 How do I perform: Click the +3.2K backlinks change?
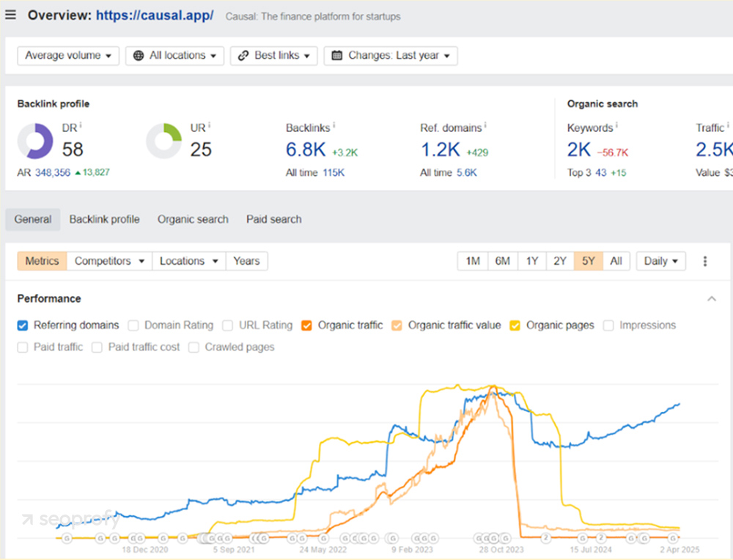345,152
